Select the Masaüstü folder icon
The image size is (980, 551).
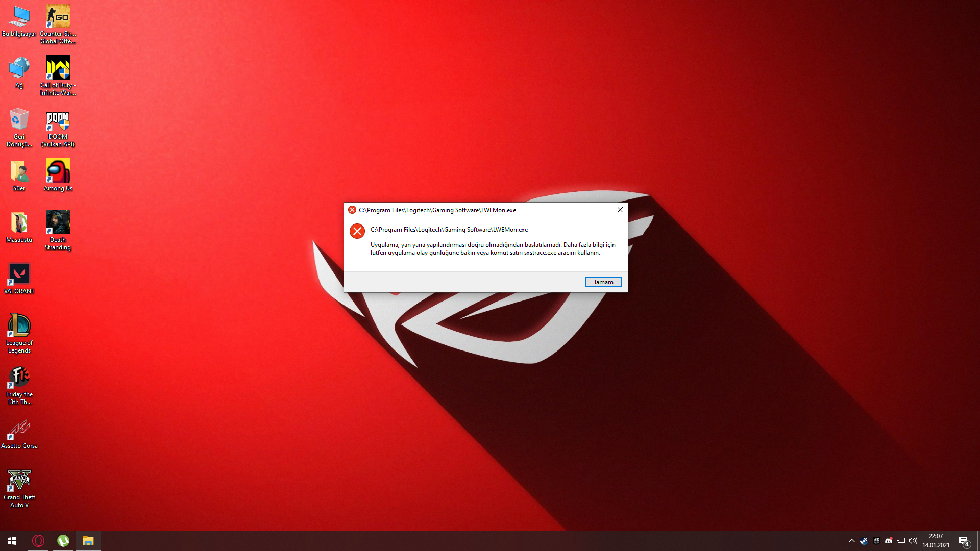(x=19, y=227)
